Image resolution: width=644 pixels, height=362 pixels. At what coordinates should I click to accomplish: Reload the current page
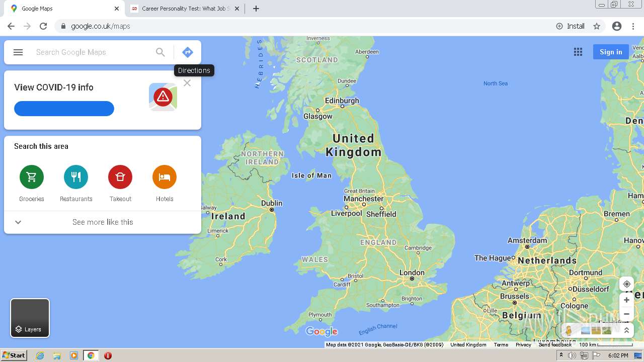pyautogui.click(x=43, y=26)
